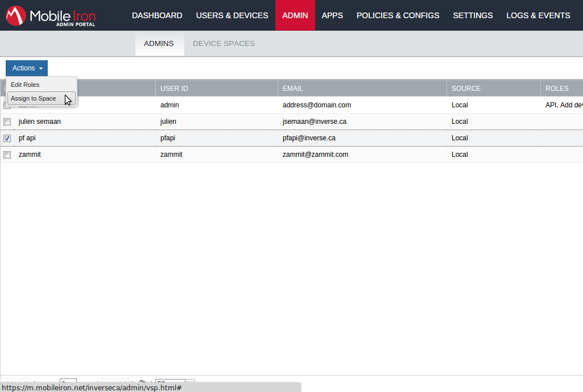Click the MobileIron logo
The width and height of the screenshot is (583, 392).
click(x=51, y=16)
